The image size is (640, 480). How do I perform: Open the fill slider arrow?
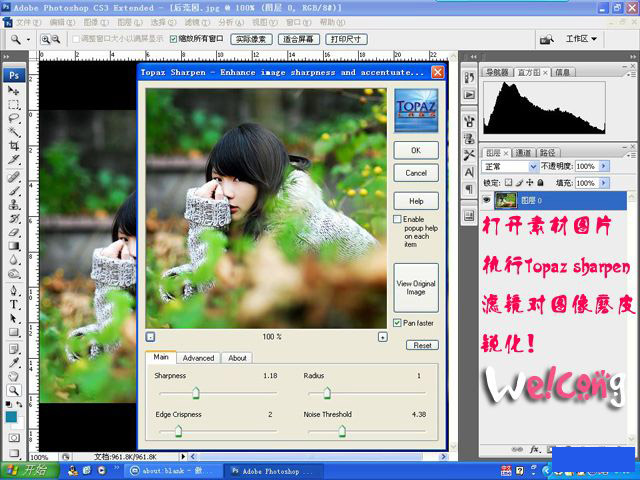pyautogui.click(x=604, y=183)
